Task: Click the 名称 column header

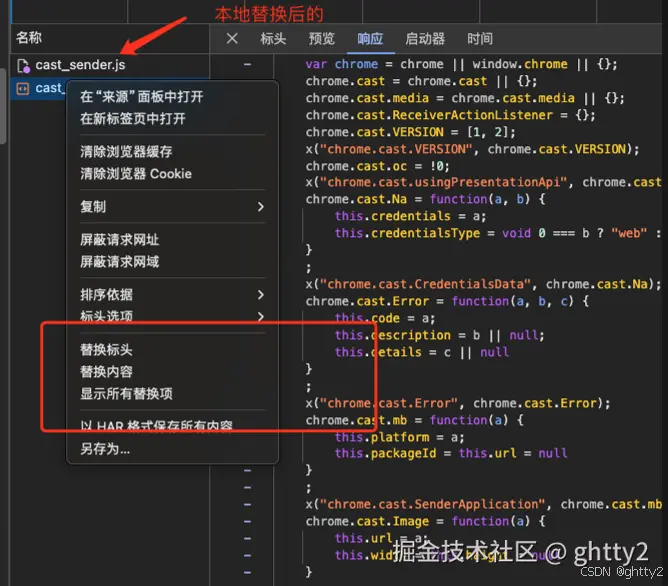Action: (x=29, y=37)
